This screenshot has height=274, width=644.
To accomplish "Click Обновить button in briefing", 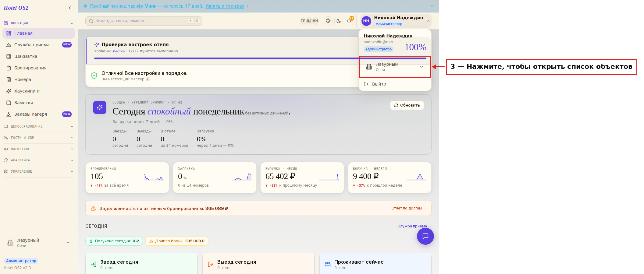I will [x=407, y=105].
